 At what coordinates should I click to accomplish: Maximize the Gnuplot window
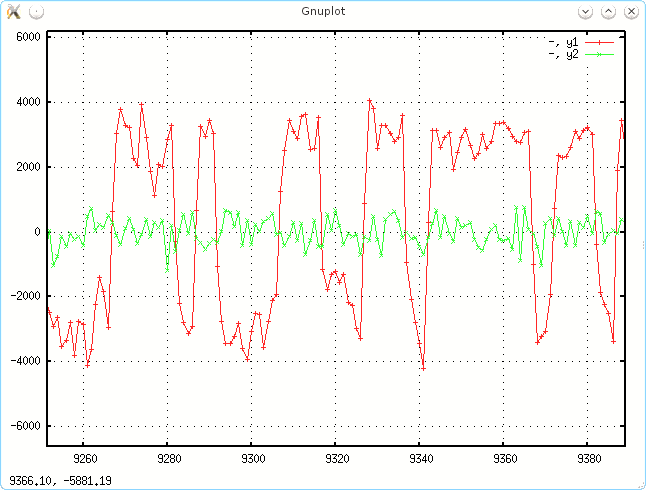click(608, 12)
